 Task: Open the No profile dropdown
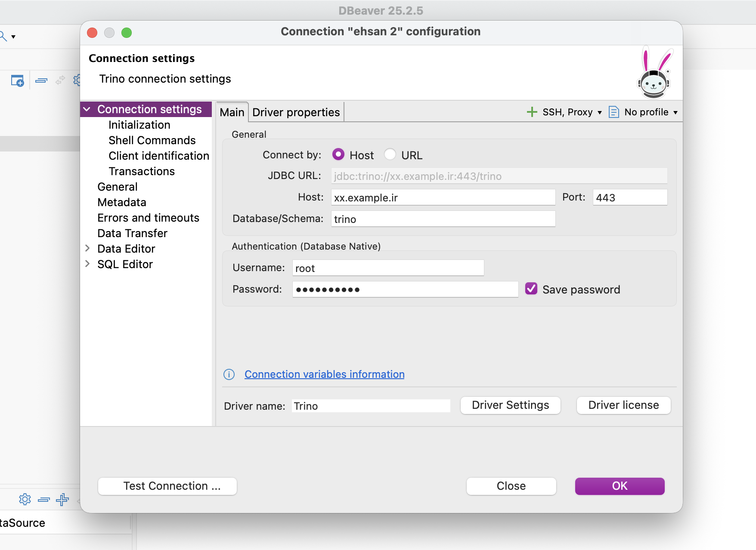pyautogui.click(x=646, y=112)
